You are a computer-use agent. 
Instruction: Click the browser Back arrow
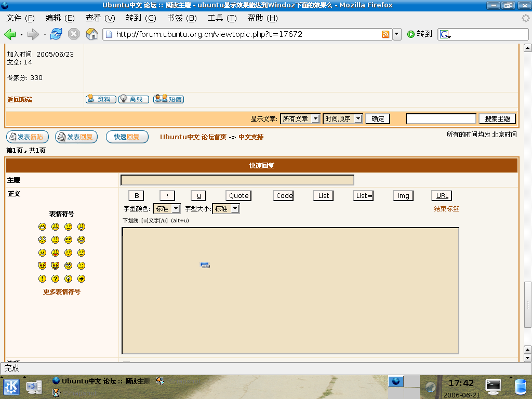coord(10,34)
